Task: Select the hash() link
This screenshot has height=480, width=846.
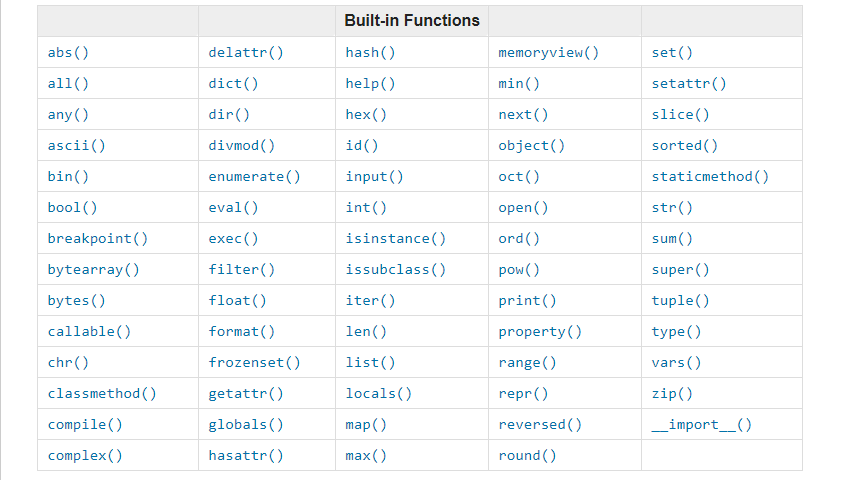Action: [x=370, y=52]
